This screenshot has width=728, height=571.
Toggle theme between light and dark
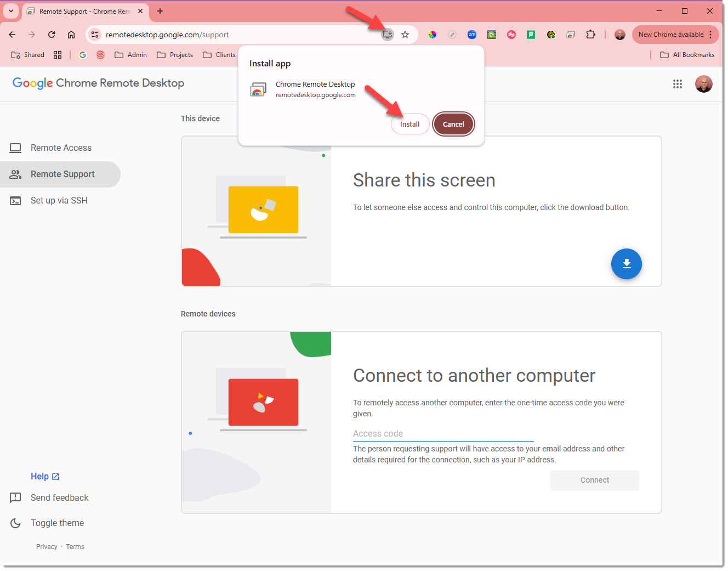pos(58,523)
